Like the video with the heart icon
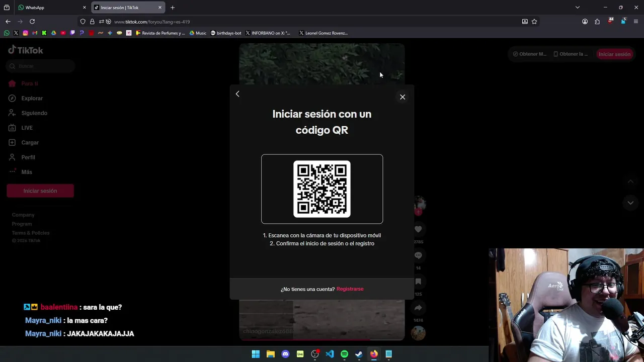The width and height of the screenshot is (644, 362). (418, 229)
